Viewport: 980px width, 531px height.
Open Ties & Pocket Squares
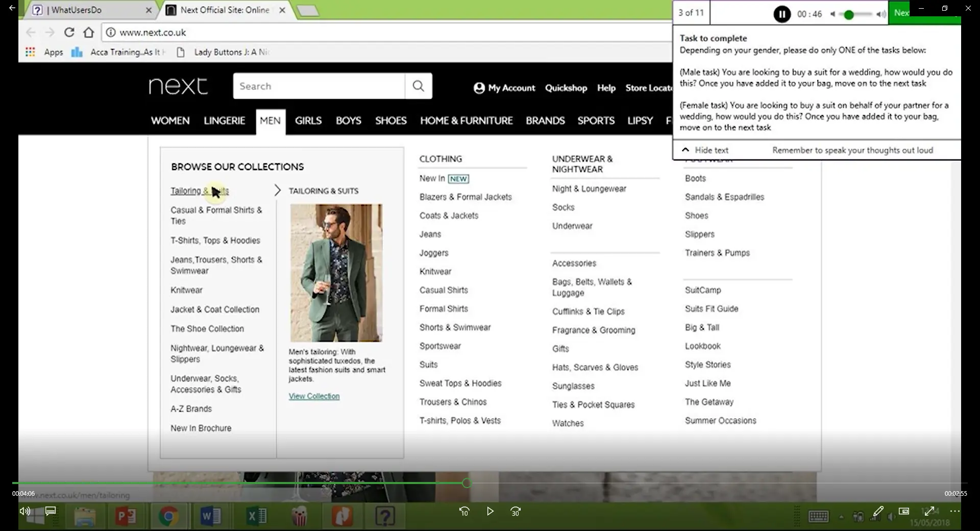593,405
